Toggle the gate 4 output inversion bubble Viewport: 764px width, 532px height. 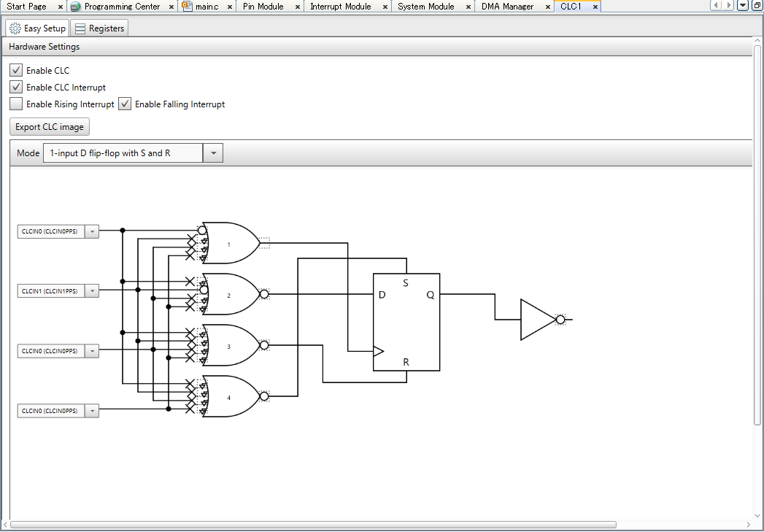click(264, 396)
